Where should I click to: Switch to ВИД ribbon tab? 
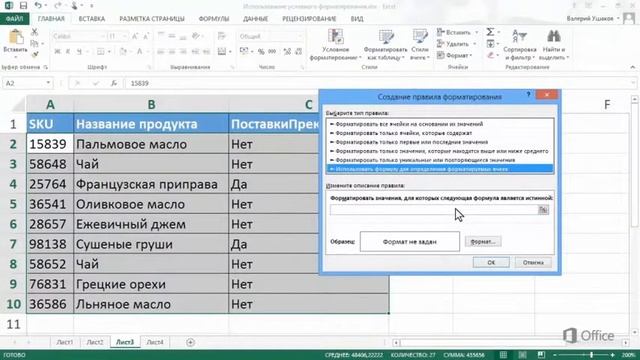point(357,19)
